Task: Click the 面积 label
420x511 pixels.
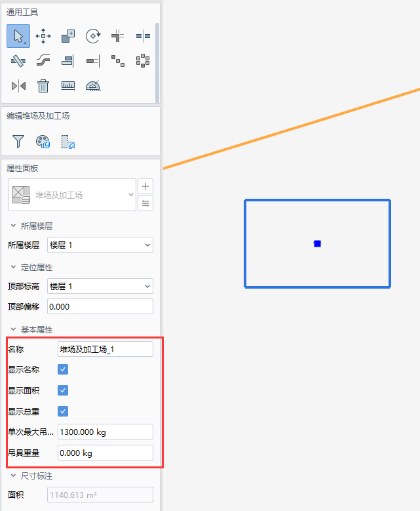Action: (16, 495)
